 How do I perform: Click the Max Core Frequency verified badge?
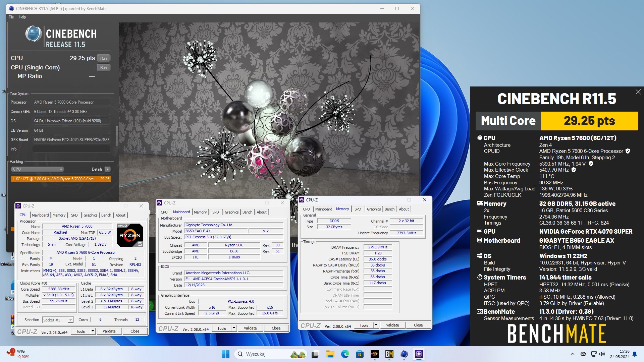[x=591, y=164]
